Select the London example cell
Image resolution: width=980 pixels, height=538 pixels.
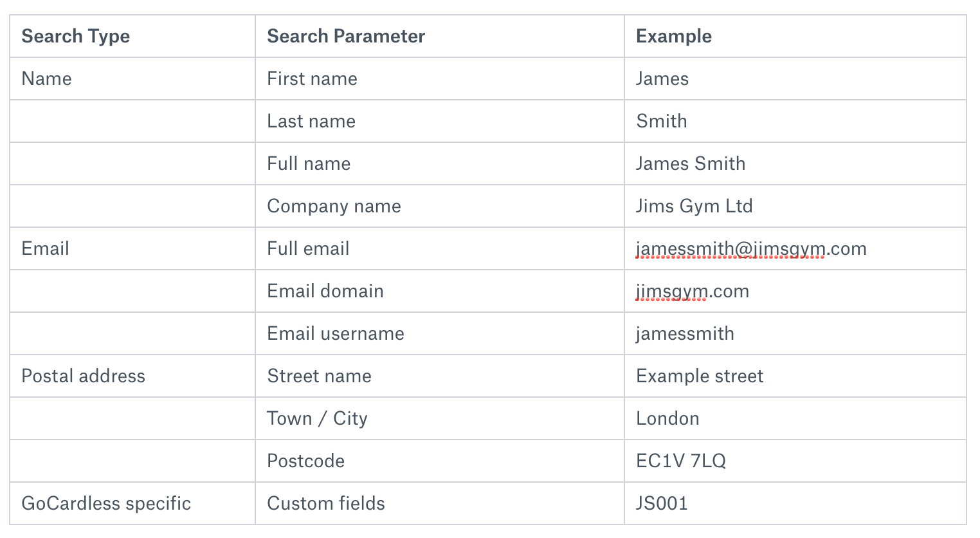(x=795, y=418)
